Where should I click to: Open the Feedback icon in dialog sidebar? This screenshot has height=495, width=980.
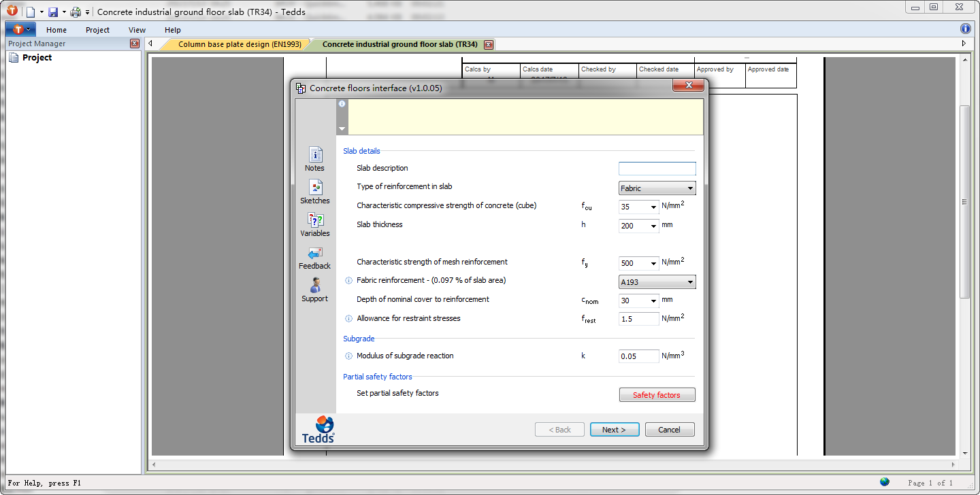[315, 253]
